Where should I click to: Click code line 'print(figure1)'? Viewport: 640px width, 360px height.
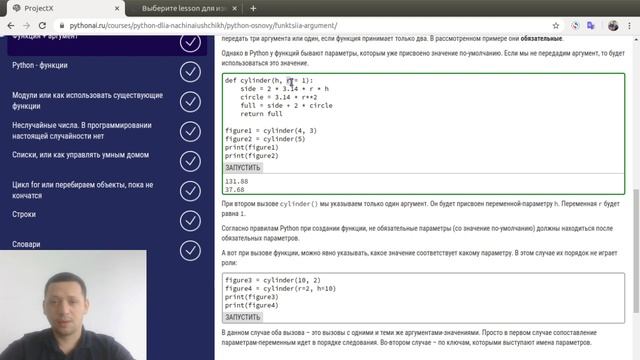(x=251, y=147)
